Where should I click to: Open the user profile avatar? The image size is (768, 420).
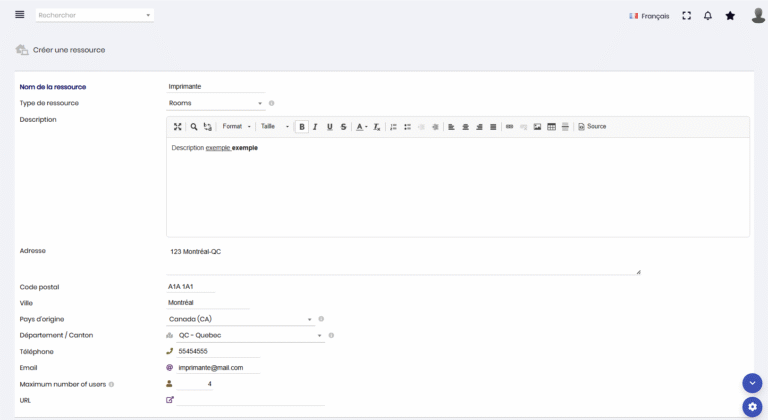pyautogui.click(x=758, y=15)
